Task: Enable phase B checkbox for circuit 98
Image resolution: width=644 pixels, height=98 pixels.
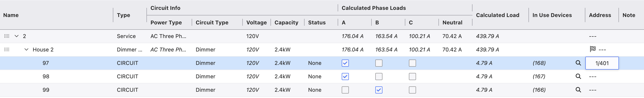Action: [x=378, y=77]
